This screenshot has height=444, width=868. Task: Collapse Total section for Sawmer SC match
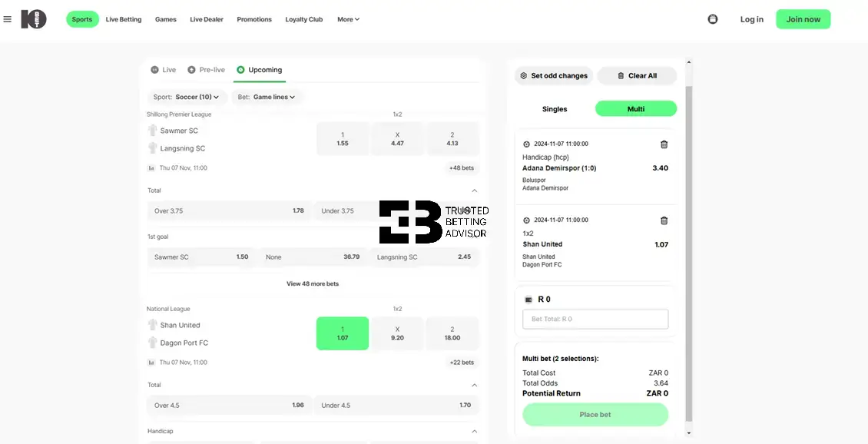[x=475, y=191]
